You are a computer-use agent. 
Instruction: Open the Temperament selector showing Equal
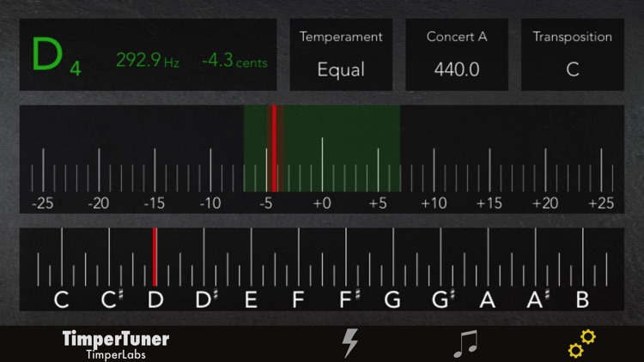point(341,54)
